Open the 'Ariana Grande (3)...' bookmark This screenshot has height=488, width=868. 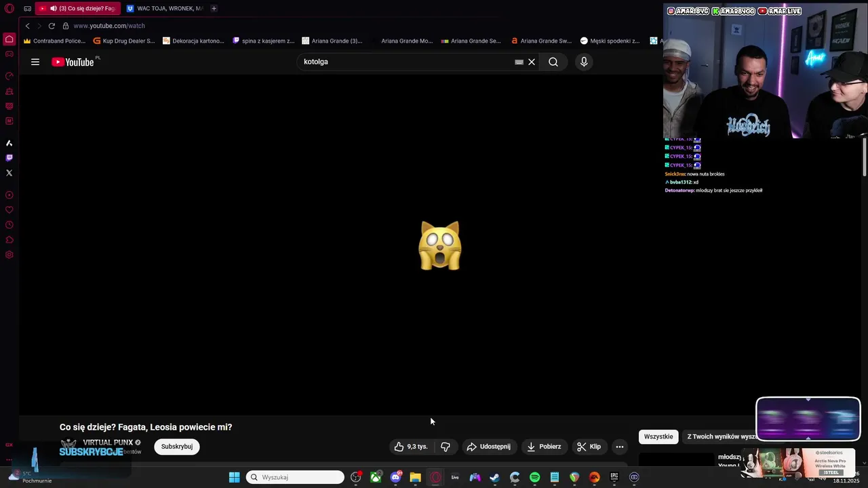coord(332,41)
